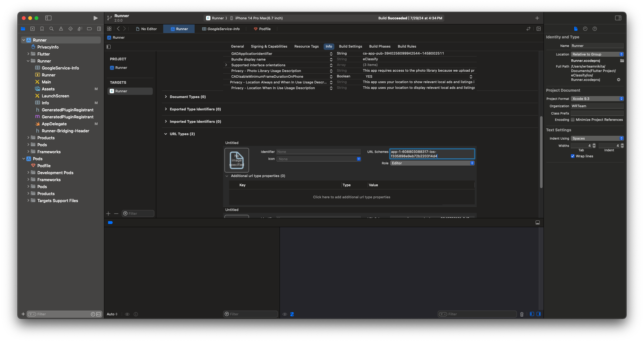
Task: Expand Exported Type Identifiers section
Action: (166, 109)
